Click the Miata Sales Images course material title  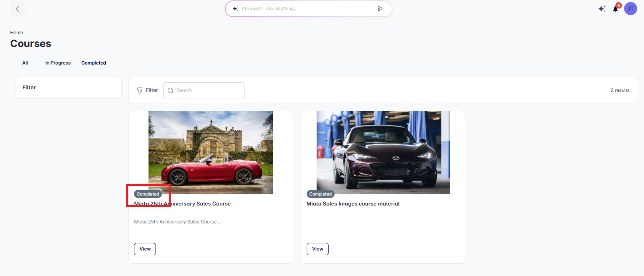pos(353,204)
